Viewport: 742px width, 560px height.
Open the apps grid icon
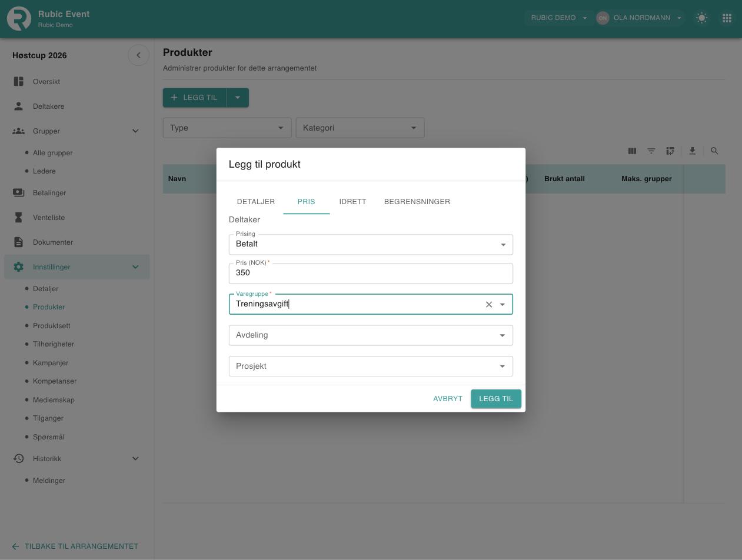727,18
